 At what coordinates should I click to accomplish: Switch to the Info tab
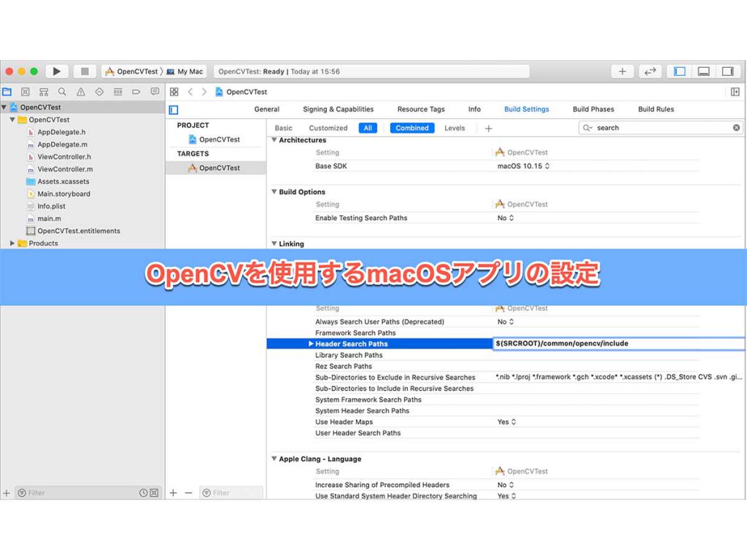pyautogui.click(x=474, y=109)
